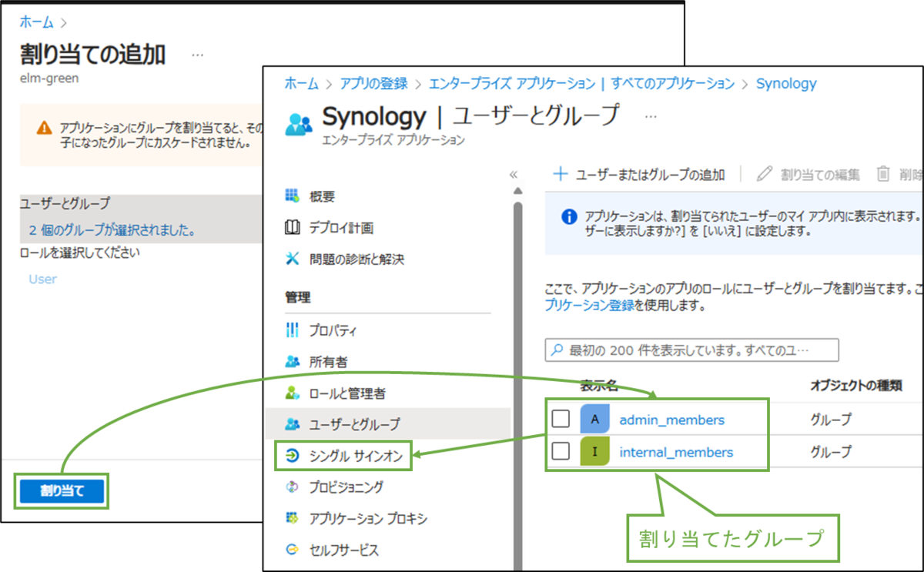
Task: Open the シングル サインオン icon
Action: (292, 456)
